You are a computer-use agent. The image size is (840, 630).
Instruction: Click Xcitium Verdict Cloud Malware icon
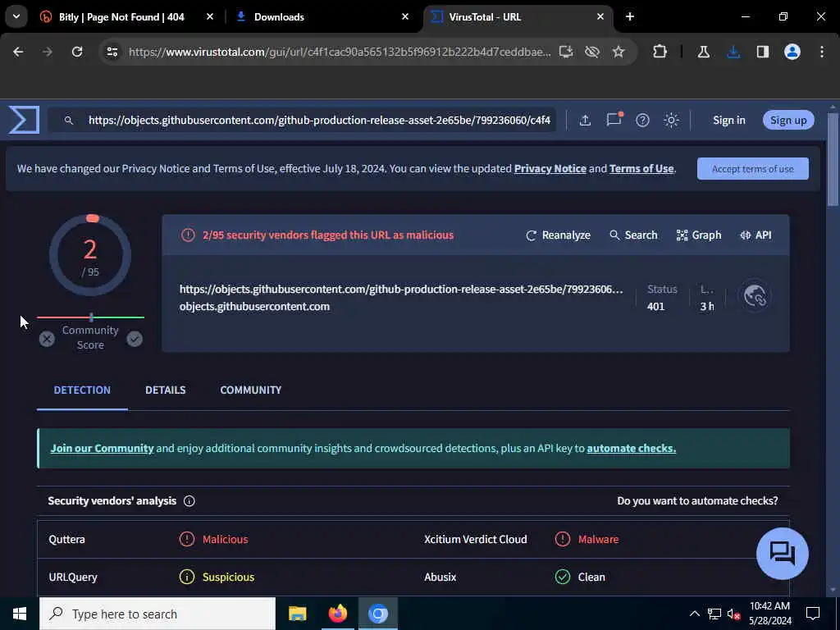[x=563, y=539]
